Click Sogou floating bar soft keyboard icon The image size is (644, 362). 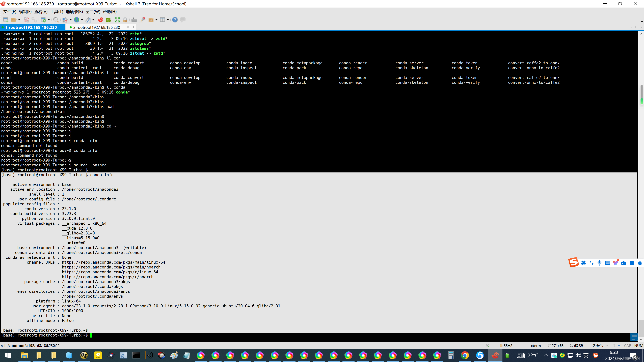click(x=607, y=263)
